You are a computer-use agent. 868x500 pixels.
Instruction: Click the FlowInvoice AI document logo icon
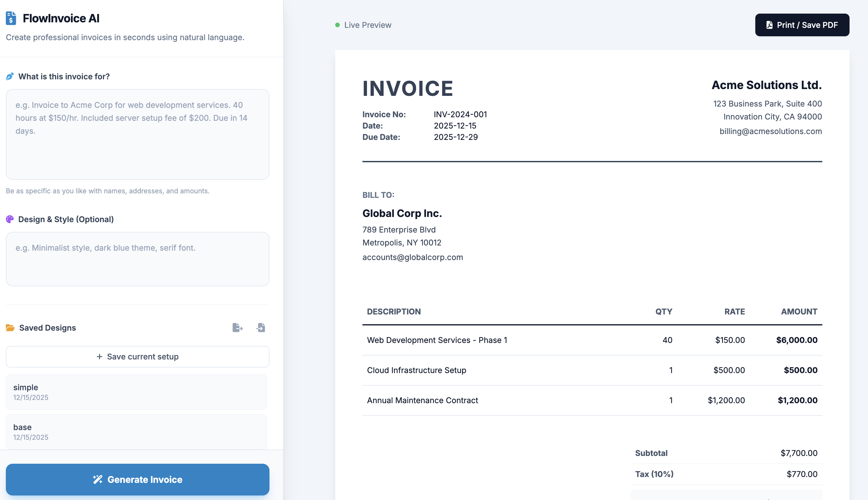tap(11, 18)
